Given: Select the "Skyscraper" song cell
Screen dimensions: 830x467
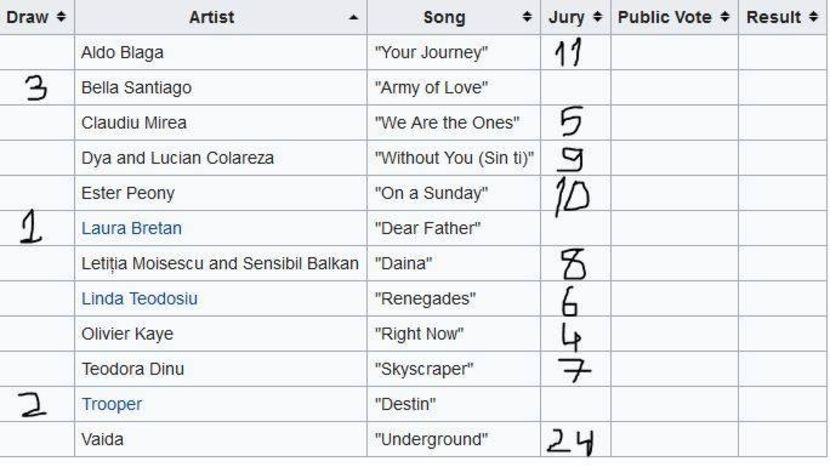Looking at the screenshot, I should [424, 369].
